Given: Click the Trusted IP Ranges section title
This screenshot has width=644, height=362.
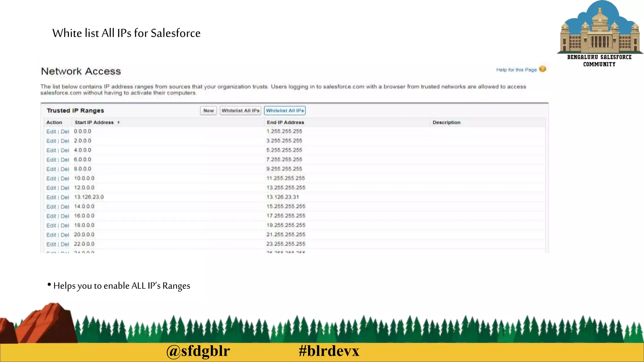Looking at the screenshot, I should coord(75,111).
